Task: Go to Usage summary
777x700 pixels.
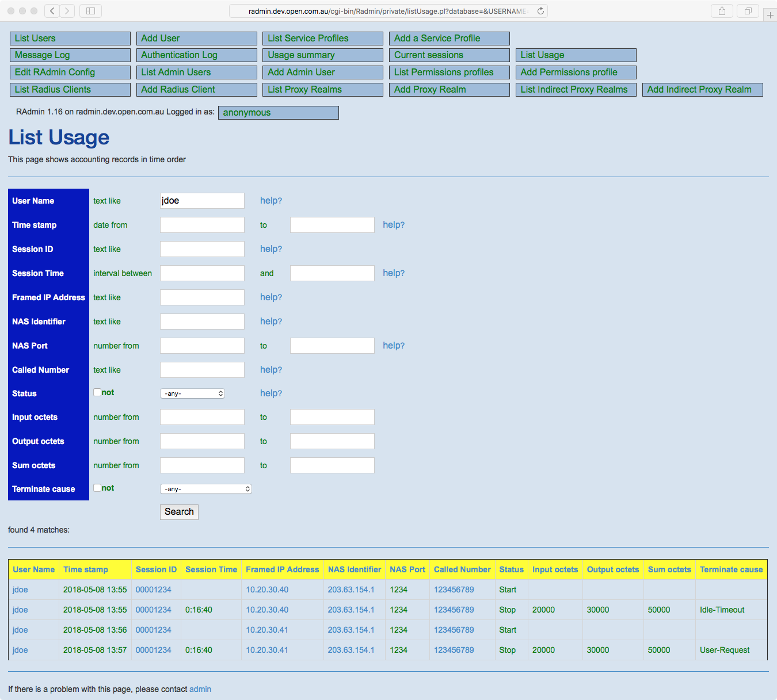Action: pyautogui.click(x=323, y=55)
